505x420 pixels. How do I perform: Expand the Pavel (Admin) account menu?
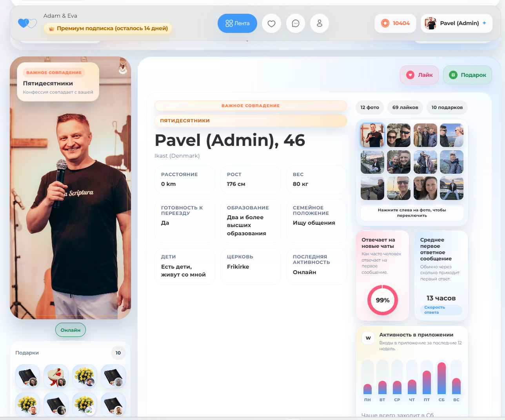[x=456, y=23]
